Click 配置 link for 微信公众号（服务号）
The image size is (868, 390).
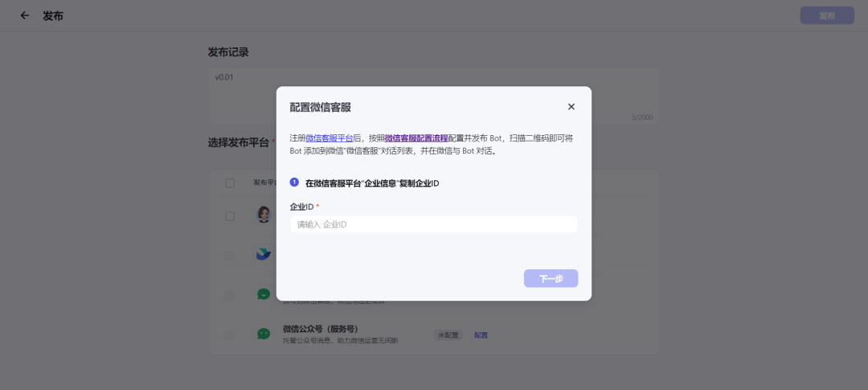pos(481,335)
